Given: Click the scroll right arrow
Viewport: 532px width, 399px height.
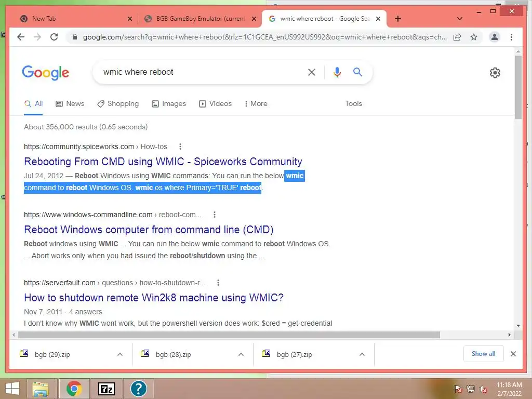Looking at the screenshot, I should [x=509, y=335].
